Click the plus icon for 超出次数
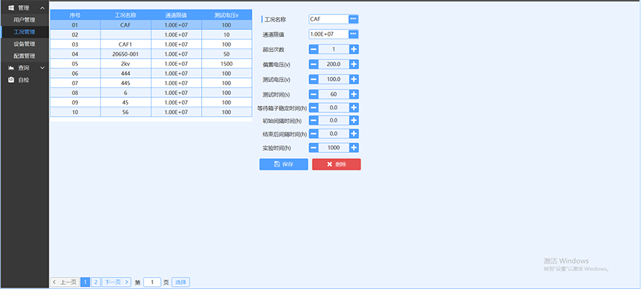This screenshot has height=289, width=644. (354, 49)
